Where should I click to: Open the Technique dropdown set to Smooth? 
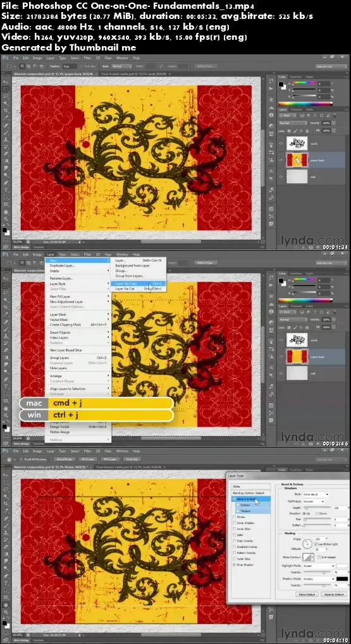pyautogui.click(x=314, y=501)
